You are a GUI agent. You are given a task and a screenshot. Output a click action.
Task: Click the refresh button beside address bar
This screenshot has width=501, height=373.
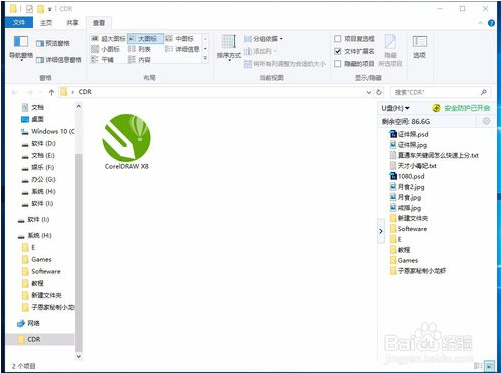click(379, 92)
